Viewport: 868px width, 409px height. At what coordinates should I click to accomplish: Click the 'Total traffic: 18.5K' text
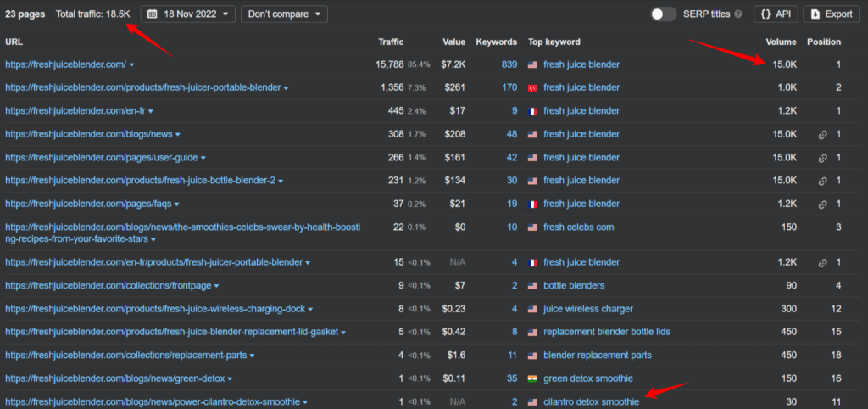(93, 14)
